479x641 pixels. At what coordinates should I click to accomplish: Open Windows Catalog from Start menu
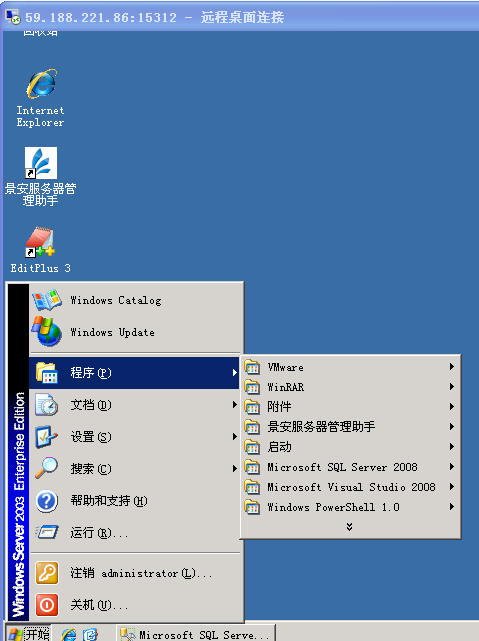pyautogui.click(x=136, y=300)
